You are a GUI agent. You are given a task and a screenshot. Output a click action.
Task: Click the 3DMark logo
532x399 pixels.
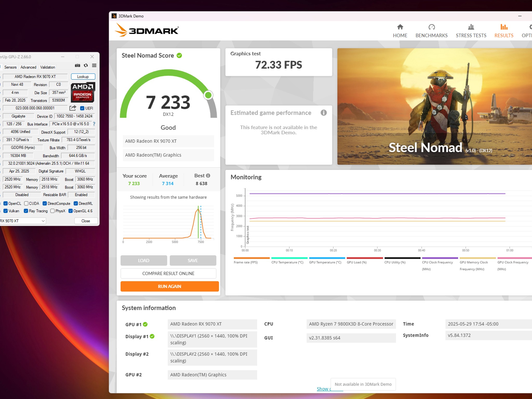(x=147, y=30)
